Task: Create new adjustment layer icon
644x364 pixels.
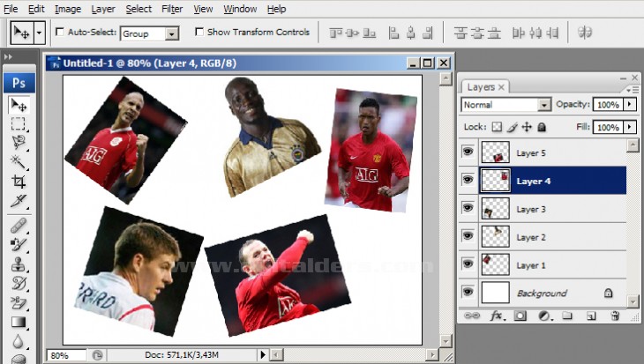Action: point(544,316)
